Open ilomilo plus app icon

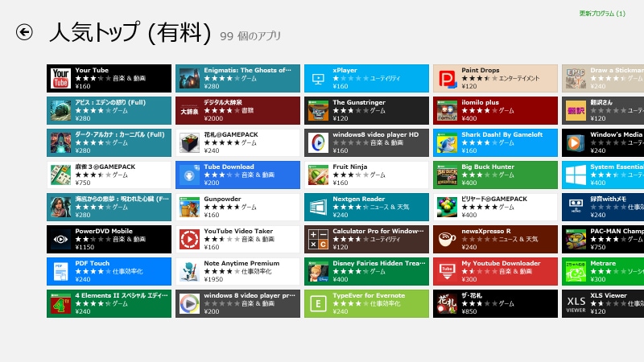tap(447, 110)
